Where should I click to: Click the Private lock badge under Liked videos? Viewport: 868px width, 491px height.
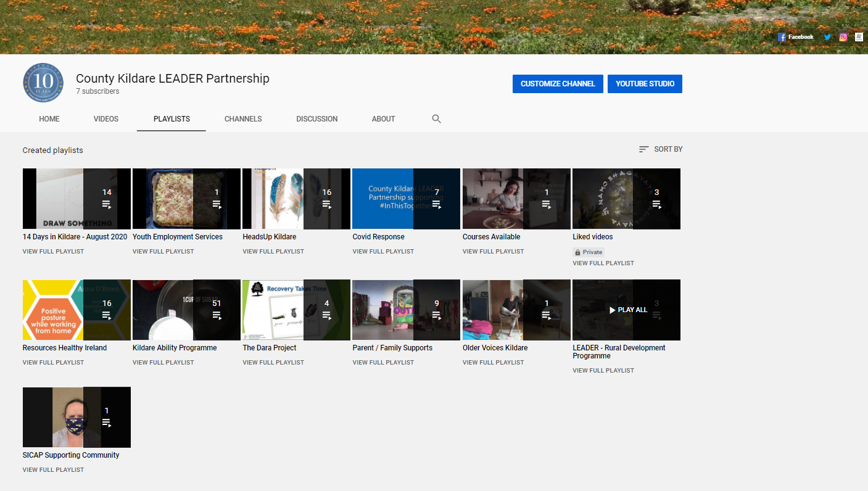pyautogui.click(x=589, y=252)
